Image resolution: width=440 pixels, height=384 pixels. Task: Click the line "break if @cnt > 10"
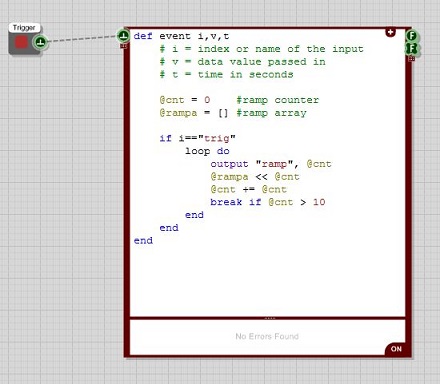point(268,202)
